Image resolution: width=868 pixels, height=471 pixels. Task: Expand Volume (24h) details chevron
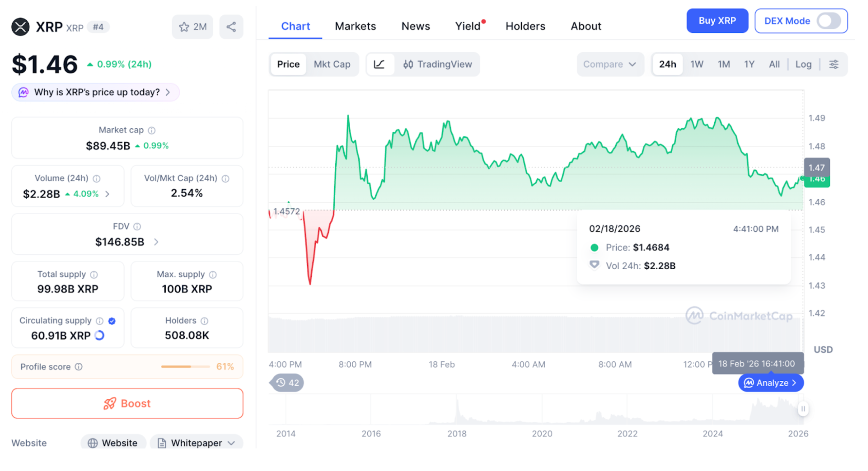(x=107, y=194)
